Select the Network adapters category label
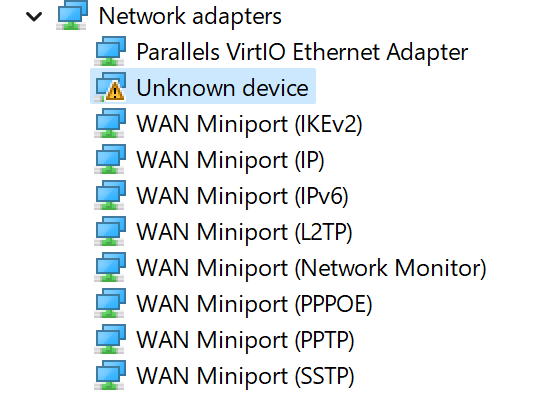The height and width of the screenshot is (396, 538). coord(190,16)
